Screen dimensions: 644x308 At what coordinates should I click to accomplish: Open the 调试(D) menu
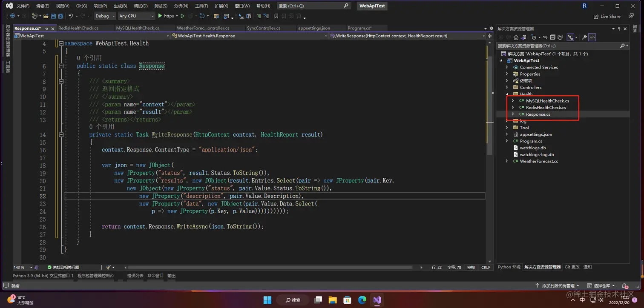pyautogui.click(x=141, y=6)
